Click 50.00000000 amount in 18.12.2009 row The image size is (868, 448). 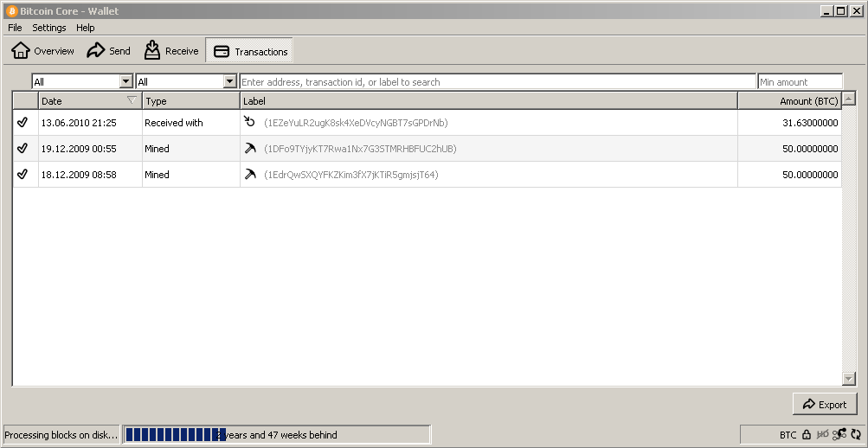[x=789, y=175]
